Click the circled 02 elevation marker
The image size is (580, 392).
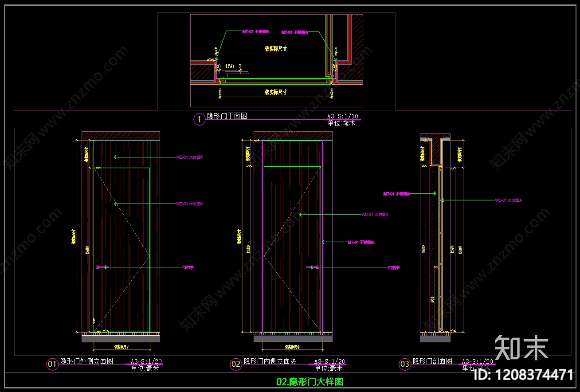click(236, 365)
